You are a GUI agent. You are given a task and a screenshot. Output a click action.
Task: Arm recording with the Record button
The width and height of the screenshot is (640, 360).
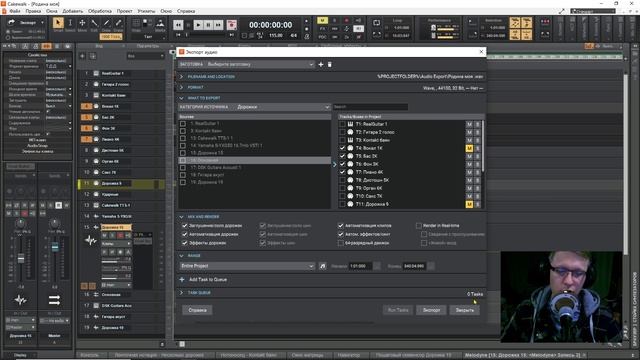coord(232,25)
